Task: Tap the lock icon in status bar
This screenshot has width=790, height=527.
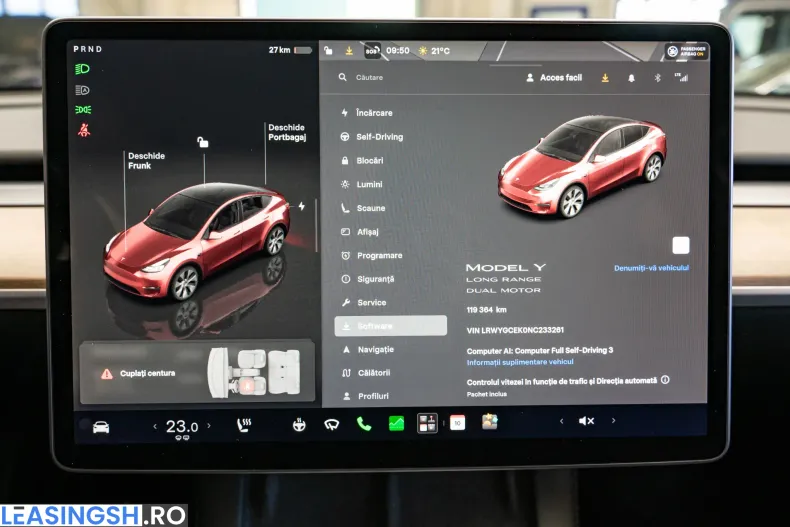Action: point(328,50)
